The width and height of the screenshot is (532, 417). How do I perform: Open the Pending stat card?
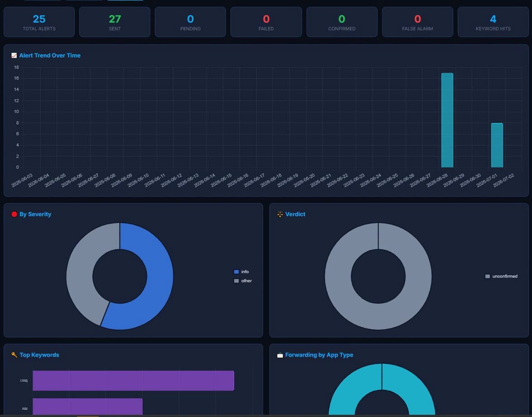pos(190,22)
